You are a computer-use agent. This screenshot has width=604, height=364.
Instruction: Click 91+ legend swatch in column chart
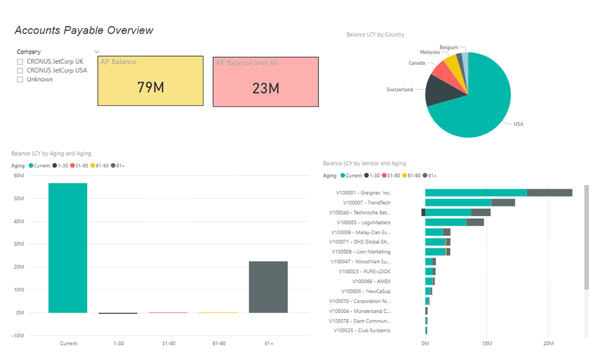(x=113, y=166)
